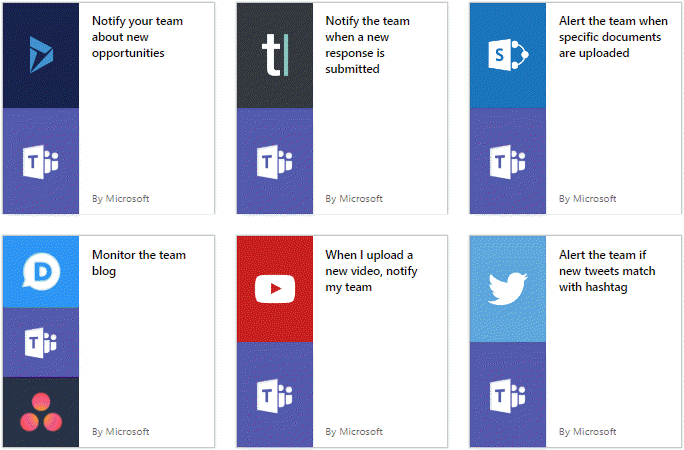Click Teams icon below the SharePoint icon
The height and width of the screenshot is (450, 684).
tap(508, 161)
